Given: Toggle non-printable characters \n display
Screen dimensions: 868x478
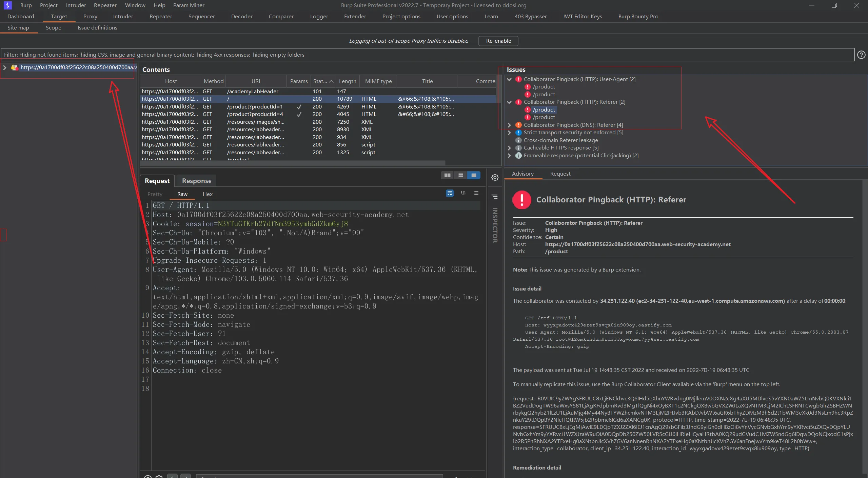Looking at the screenshot, I should click(463, 193).
